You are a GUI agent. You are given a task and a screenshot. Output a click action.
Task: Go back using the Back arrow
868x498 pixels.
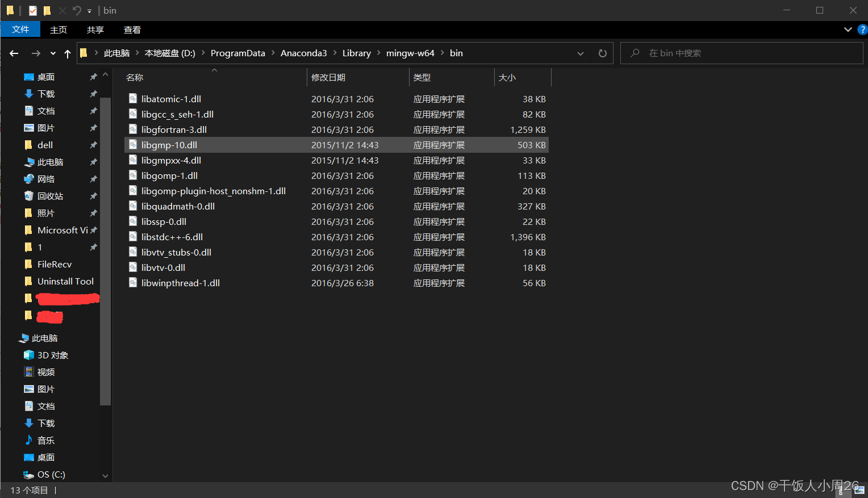click(14, 53)
